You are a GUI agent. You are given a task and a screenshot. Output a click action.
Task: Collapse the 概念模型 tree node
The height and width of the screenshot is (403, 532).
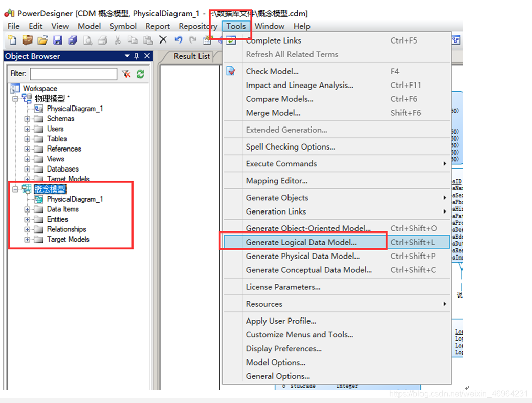click(x=15, y=189)
